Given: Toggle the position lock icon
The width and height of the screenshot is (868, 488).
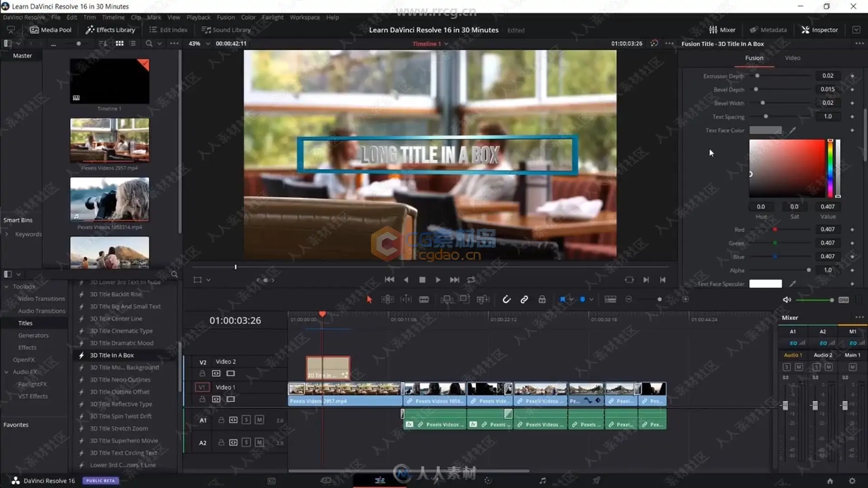Looking at the screenshot, I should tap(542, 299).
